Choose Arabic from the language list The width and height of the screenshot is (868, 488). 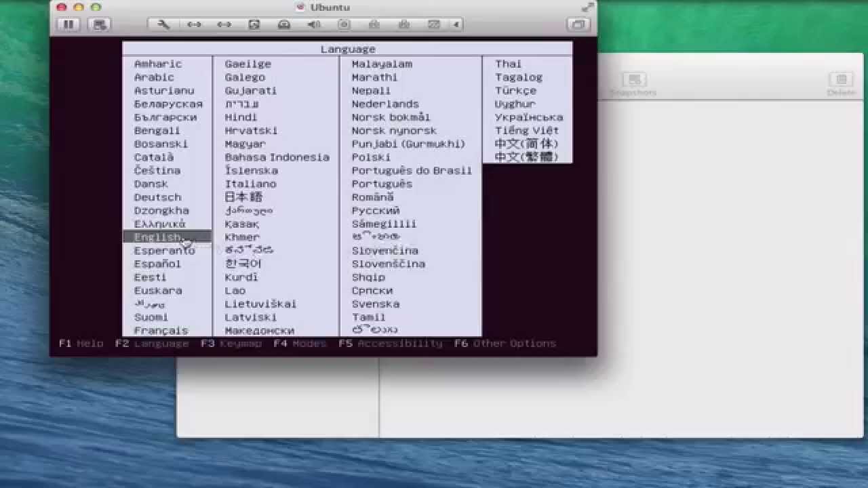coord(154,77)
